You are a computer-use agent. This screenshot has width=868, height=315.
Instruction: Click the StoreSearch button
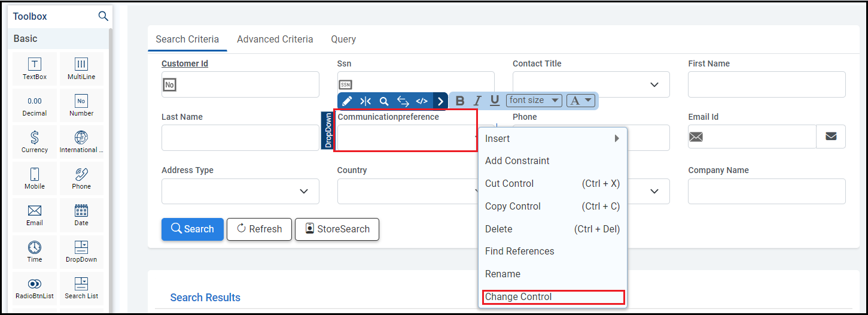tap(337, 229)
